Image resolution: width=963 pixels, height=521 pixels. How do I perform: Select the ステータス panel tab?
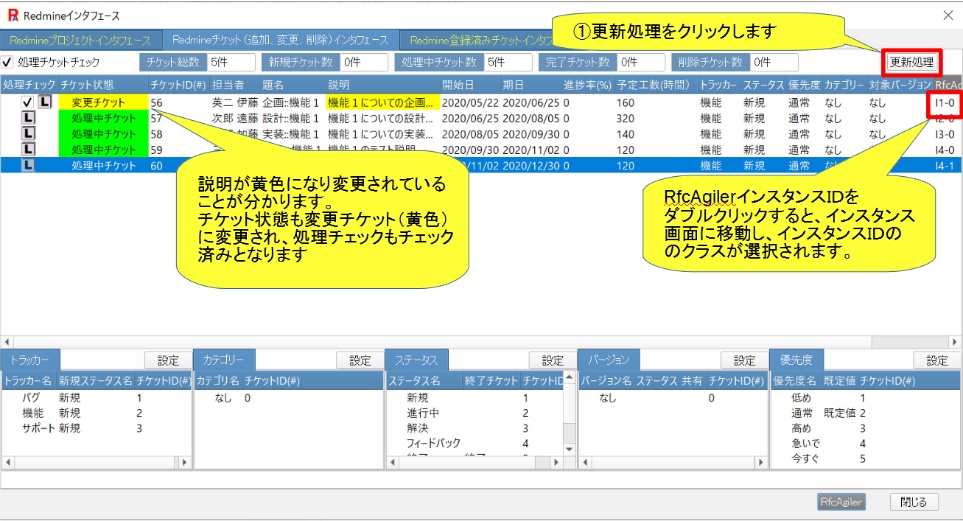coord(416,359)
